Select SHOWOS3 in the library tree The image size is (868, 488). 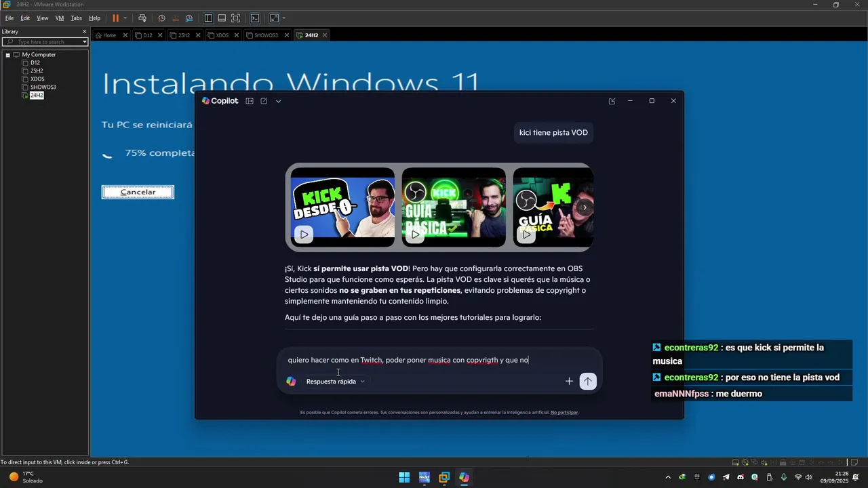click(43, 87)
